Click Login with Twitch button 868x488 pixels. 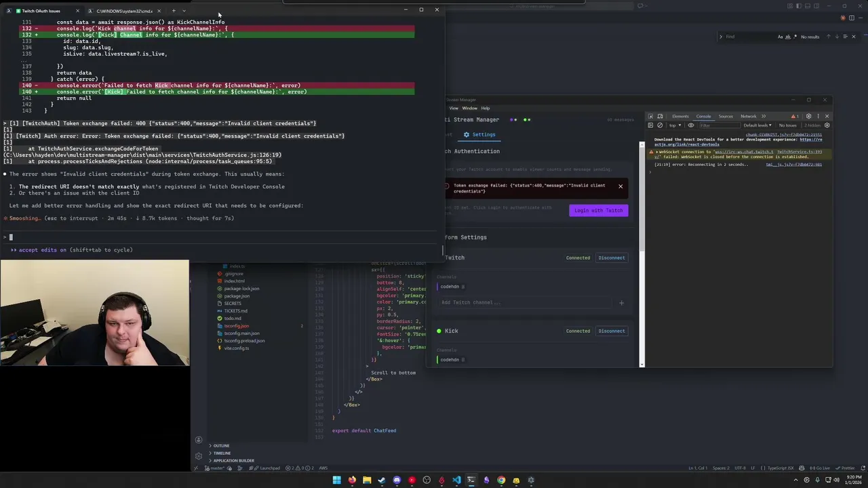(x=598, y=210)
